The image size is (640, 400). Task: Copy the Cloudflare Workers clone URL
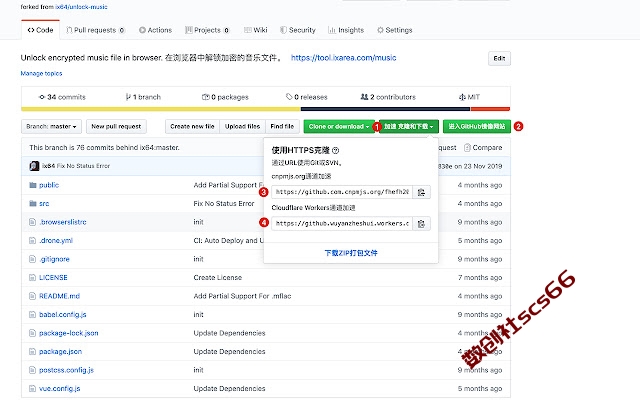coord(421,223)
